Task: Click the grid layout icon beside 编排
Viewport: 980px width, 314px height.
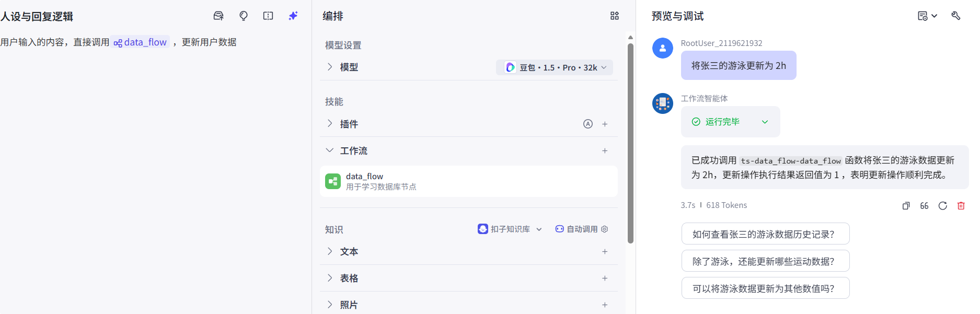Action: 614,16
